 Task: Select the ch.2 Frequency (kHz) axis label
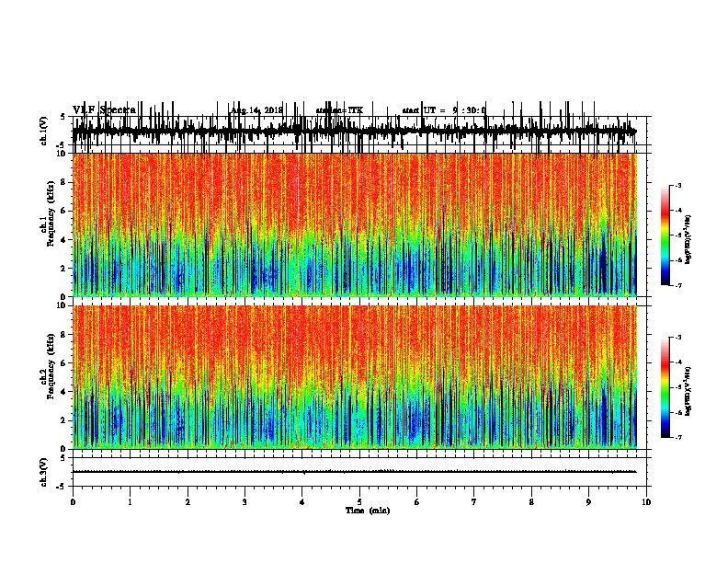(x=48, y=366)
